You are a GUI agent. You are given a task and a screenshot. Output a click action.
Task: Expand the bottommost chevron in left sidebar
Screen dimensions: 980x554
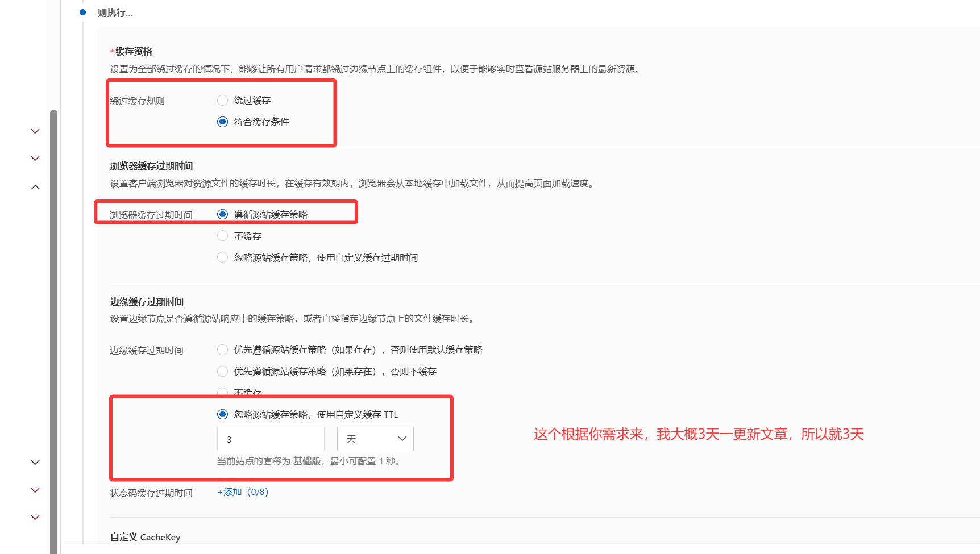pyautogui.click(x=35, y=518)
